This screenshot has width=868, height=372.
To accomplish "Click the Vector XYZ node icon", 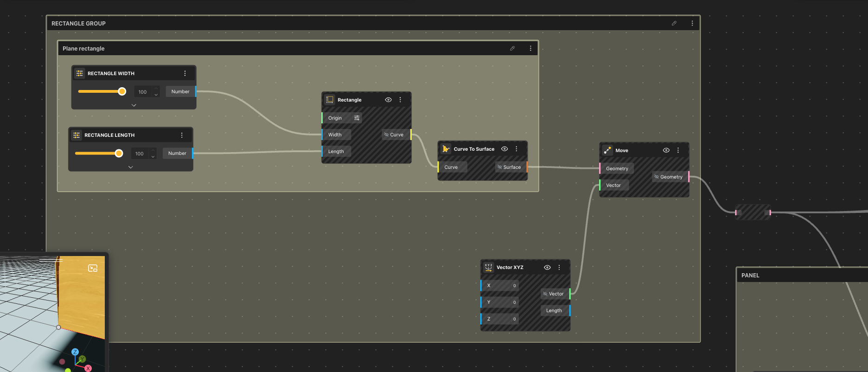I will click(x=488, y=267).
